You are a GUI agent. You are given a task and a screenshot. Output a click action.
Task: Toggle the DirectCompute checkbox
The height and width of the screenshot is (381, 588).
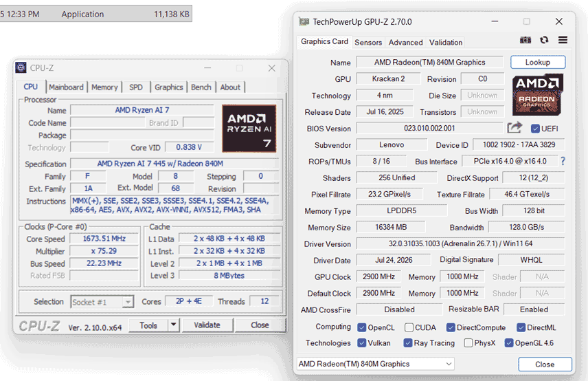point(451,327)
